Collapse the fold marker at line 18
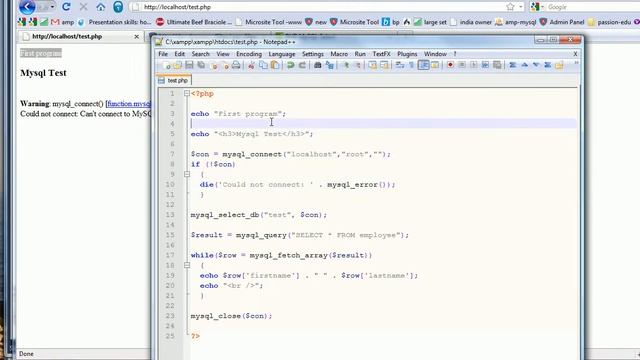Image resolution: width=640 pixels, height=360 pixels. [187, 265]
